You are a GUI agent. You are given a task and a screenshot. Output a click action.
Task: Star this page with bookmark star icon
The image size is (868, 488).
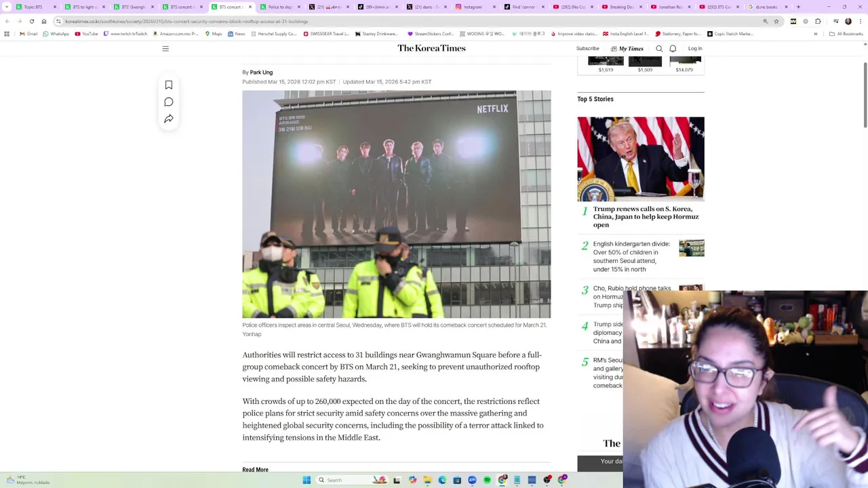(x=776, y=21)
